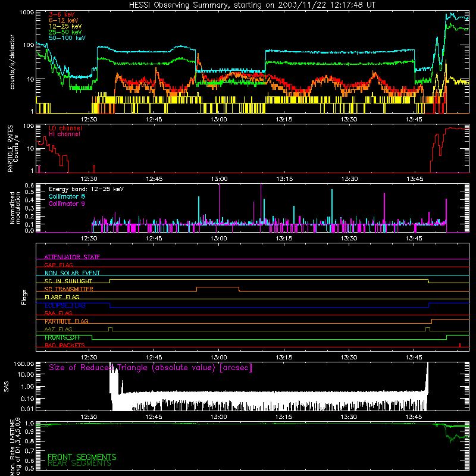This screenshot has height=476, width=476.
Task: Click the 0.9 y-axis value in livetime panel
Action: point(29,432)
